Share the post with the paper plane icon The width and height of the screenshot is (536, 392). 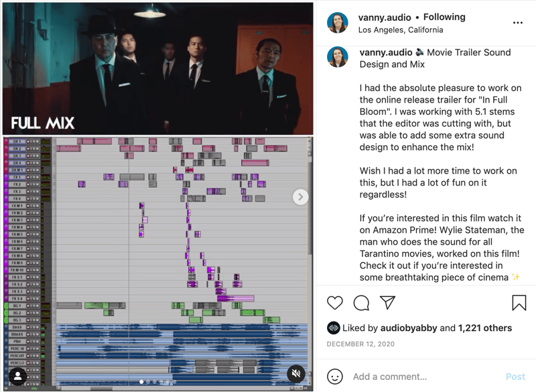pyautogui.click(x=388, y=302)
